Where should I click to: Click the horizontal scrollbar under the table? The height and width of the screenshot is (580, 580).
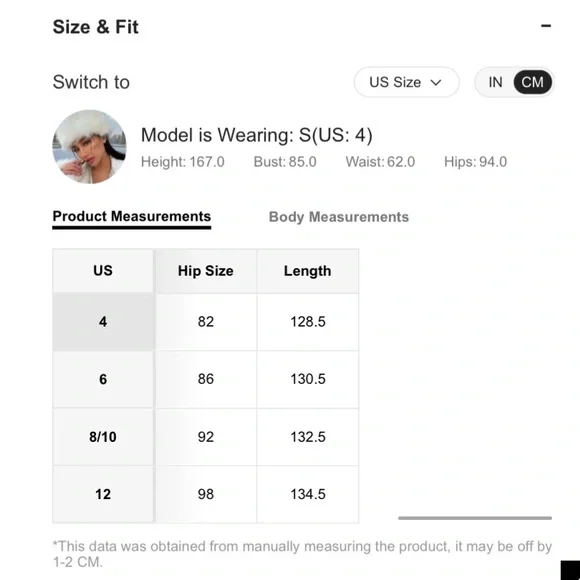[x=475, y=518]
